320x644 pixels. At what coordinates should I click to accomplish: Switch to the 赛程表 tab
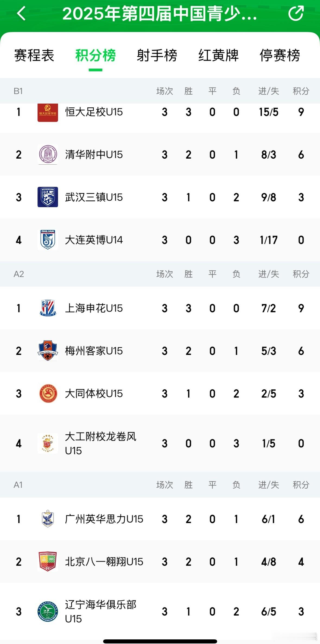click(x=34, y=56)
